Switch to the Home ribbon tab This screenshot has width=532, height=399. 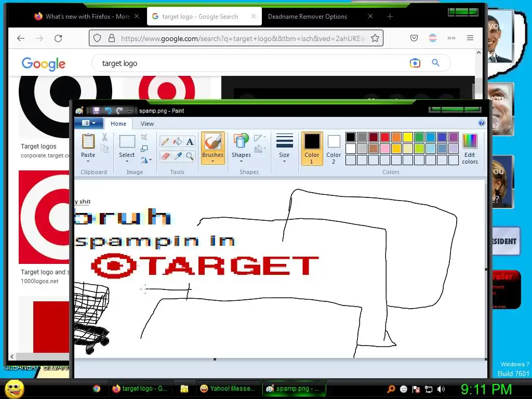pyautogui.click(x=118, y=124)
